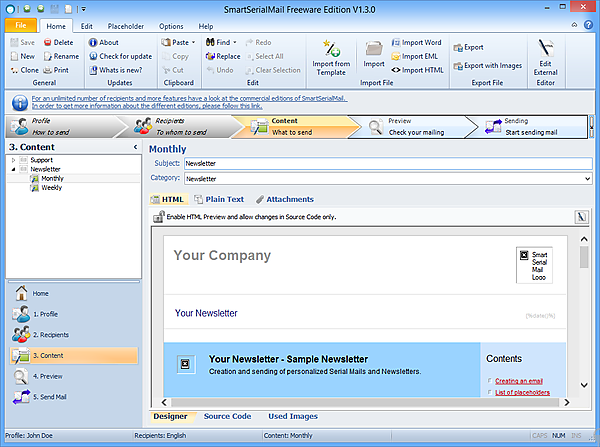600x447 pixels.
Task: Select the Preview step in workflow bar
Action: coord(407,127)
